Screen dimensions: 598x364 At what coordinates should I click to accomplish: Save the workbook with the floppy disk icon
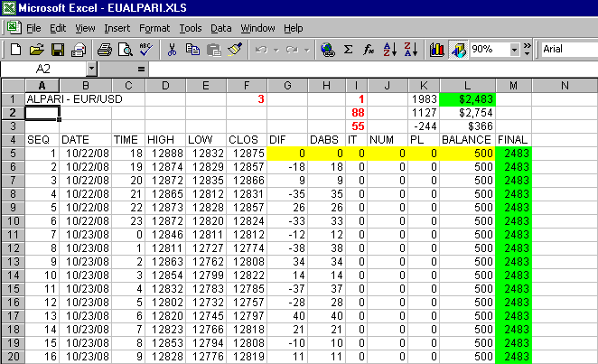coord(57,49)
